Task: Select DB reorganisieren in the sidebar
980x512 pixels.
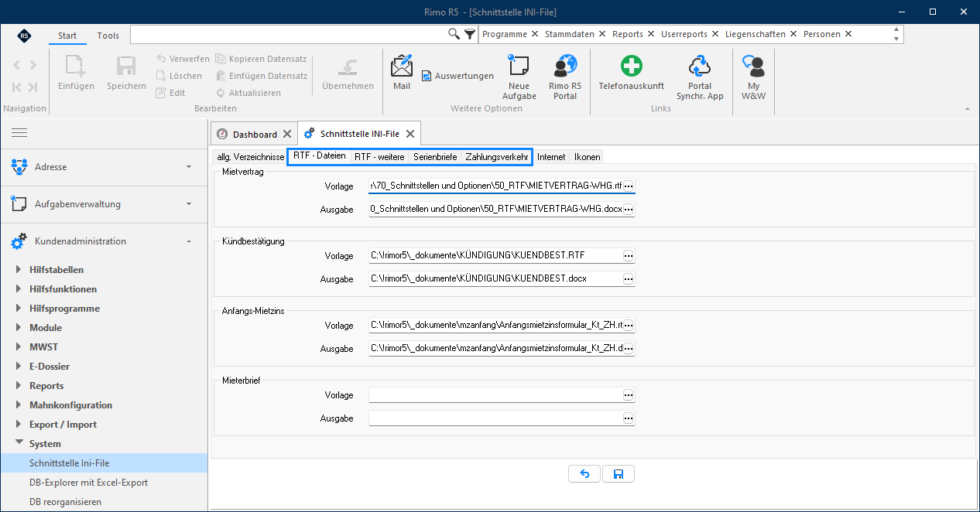Action: click(x=65, y=502)
